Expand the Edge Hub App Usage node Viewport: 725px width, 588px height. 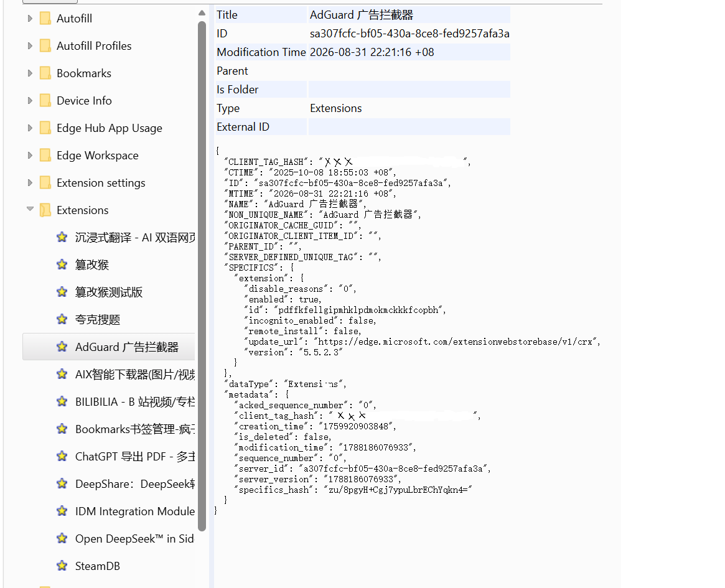pos(30,128)
